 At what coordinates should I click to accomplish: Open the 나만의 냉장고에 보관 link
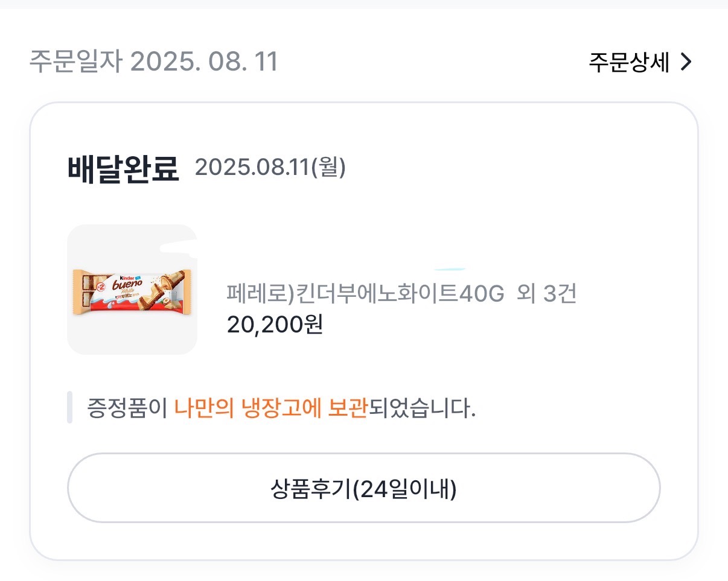(x=270, y=408)
